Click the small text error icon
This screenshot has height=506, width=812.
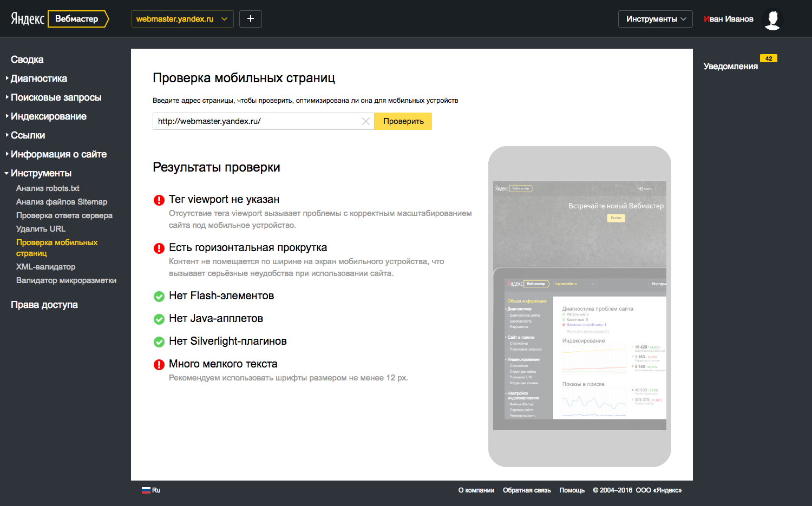click(x=159, y=365)
